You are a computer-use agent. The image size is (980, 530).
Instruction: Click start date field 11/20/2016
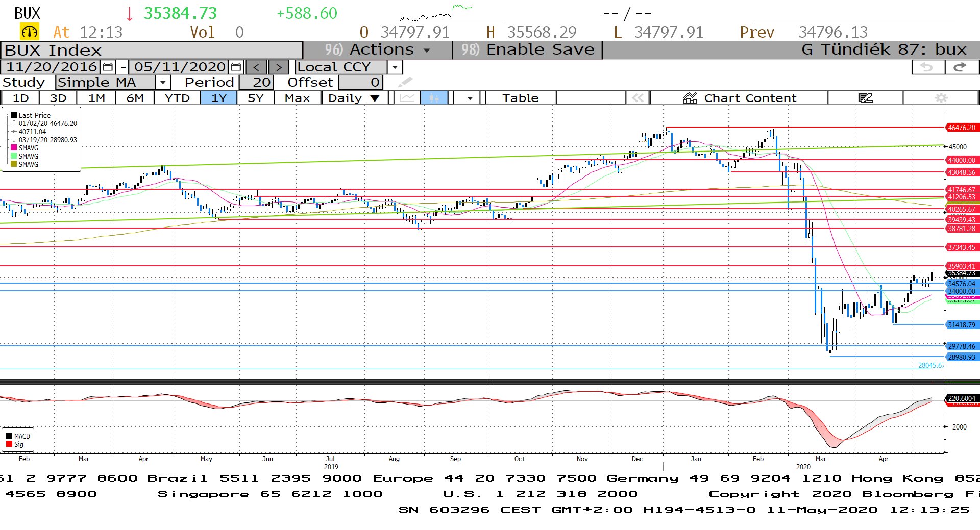pyautogui.click(x=51, y=67)
